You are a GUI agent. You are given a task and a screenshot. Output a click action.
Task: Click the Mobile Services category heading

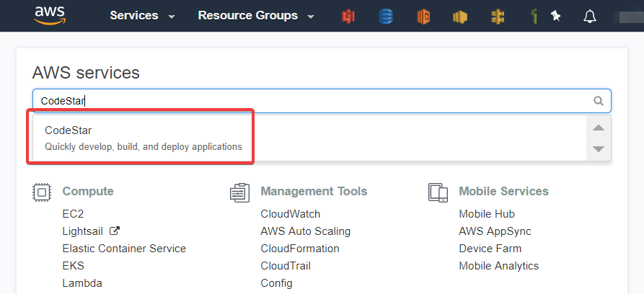(x=503, y=191)
